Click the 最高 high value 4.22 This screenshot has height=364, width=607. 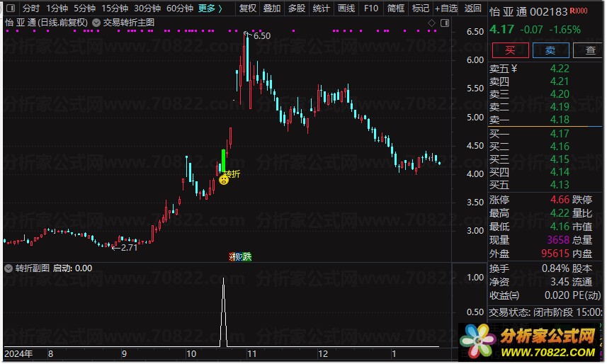[x=560, y=213]
